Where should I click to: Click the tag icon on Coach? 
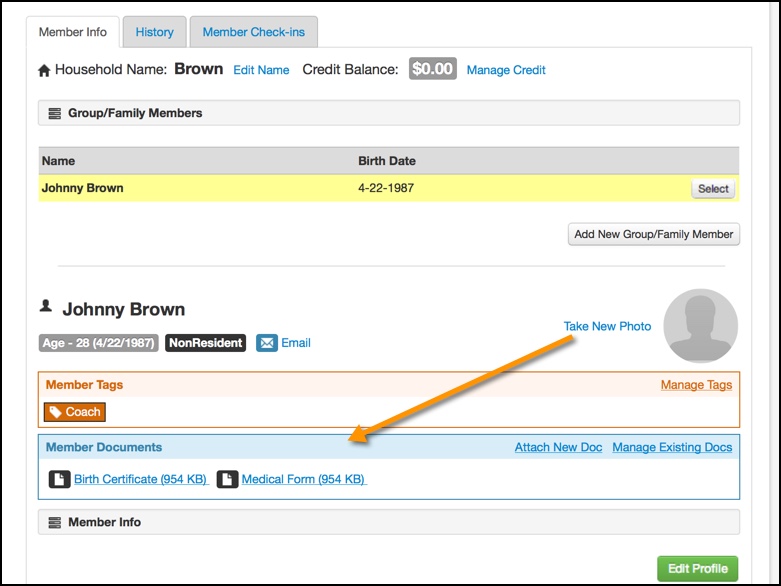coord(55,412)
